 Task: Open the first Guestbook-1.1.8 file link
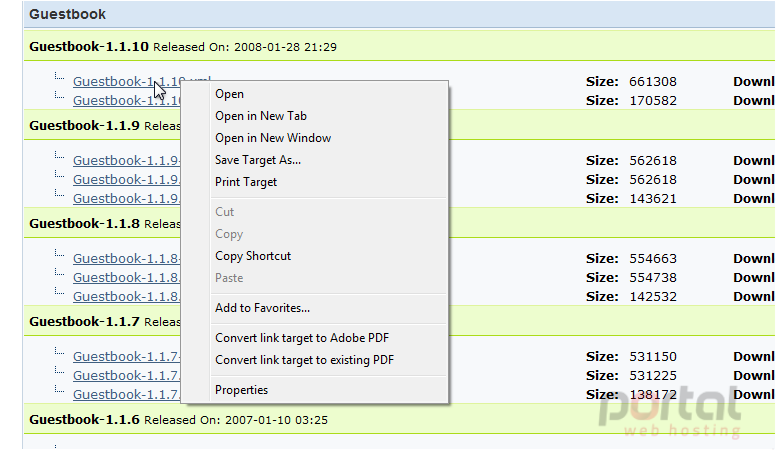(127, 259)
